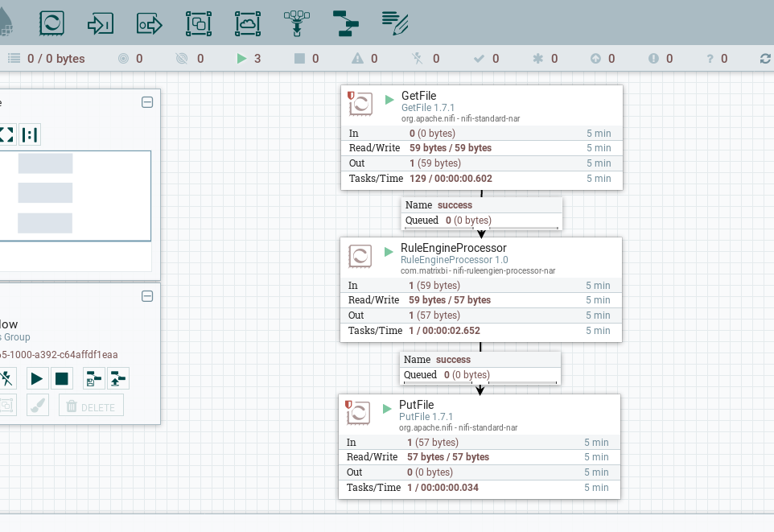Select success connection below GetFile
This screenshot has width=774, height=532.
pos(481,212)
